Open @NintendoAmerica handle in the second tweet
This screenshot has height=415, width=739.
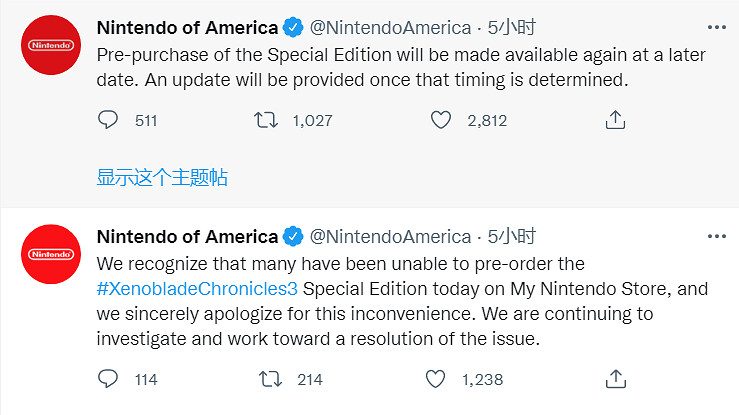coord(390,237)
